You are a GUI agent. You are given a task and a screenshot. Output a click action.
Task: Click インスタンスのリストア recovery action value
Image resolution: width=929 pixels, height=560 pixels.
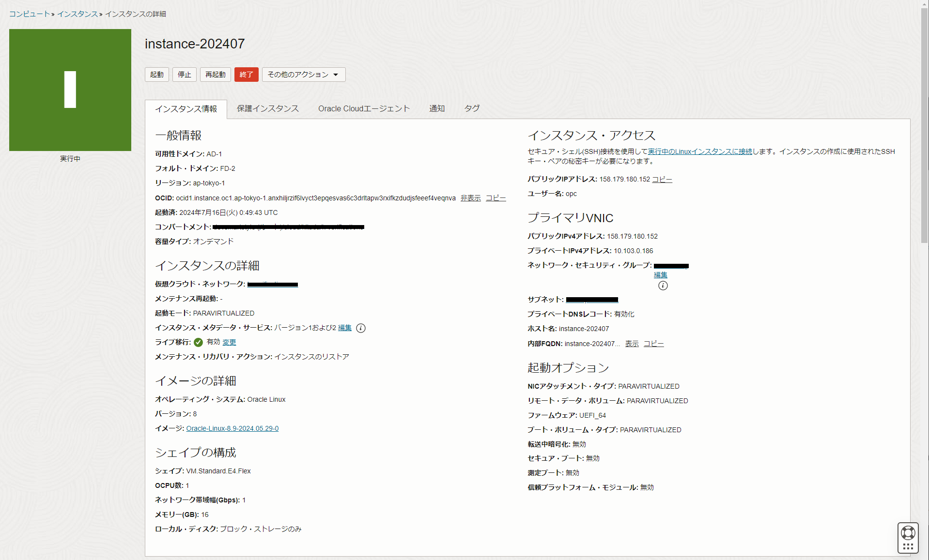312,357
